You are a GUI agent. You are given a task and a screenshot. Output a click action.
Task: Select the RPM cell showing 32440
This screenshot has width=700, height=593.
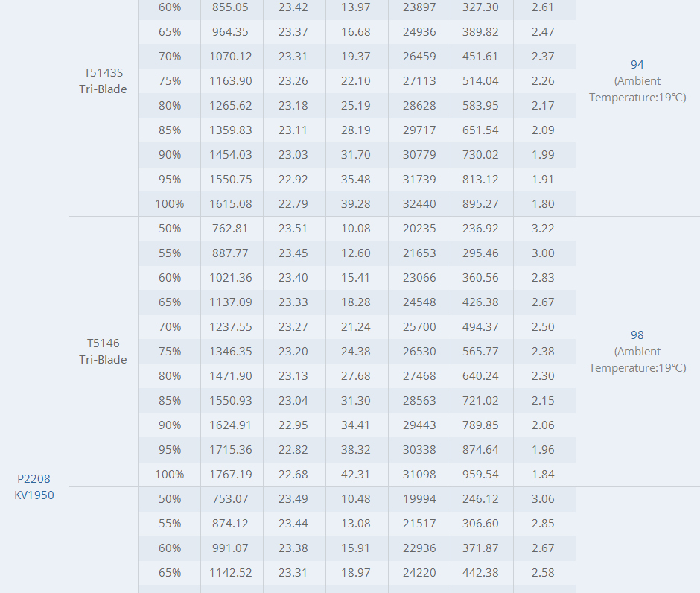pos(419,204)
